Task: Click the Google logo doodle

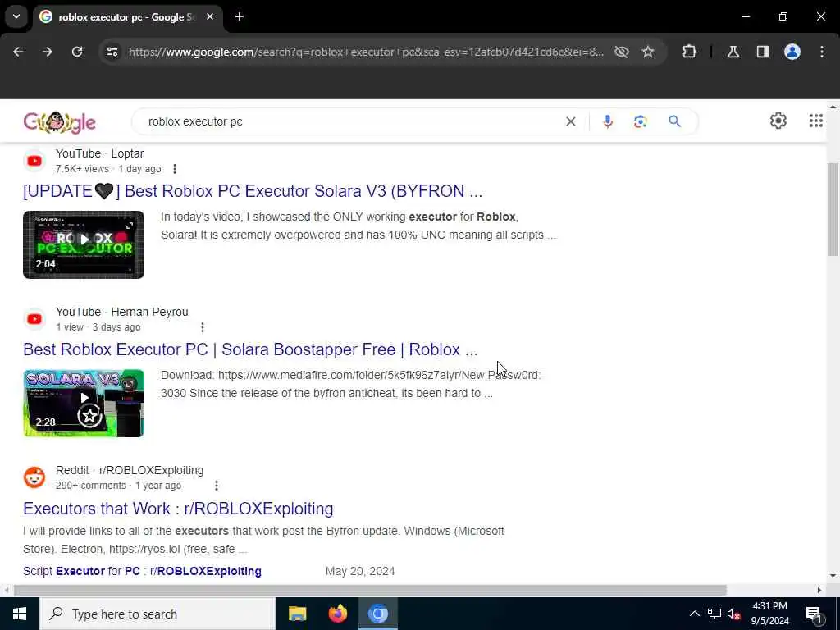Action: (x=59, y=122)
